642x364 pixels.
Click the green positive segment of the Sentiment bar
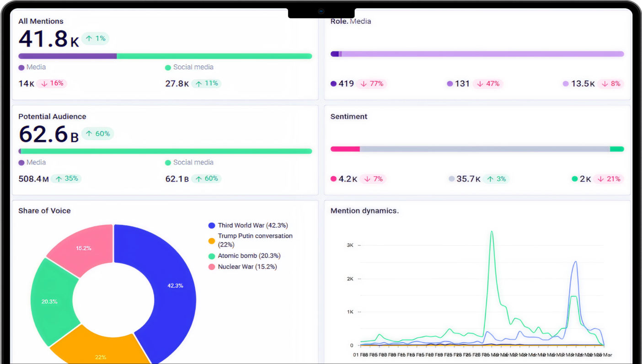pyautogui.click(x=617, y=149)
